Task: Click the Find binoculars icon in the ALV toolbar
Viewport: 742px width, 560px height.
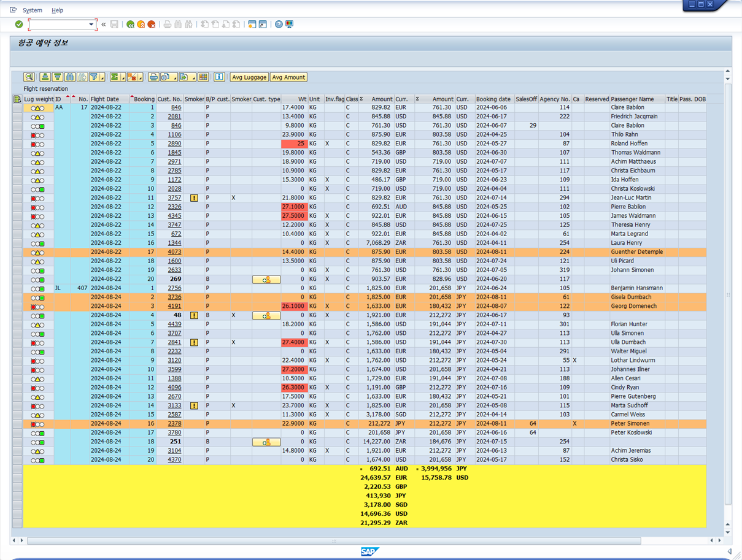Action: [69, 77]
